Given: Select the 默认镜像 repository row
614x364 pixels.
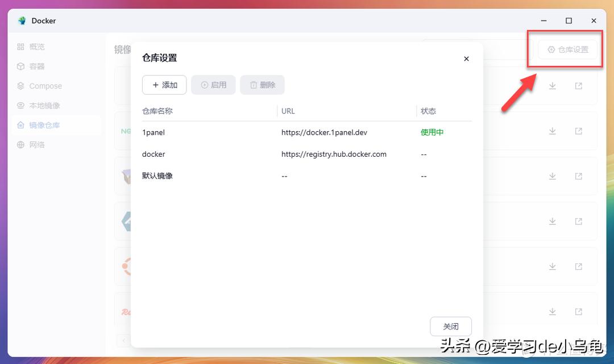Looking at the screenshot, I should [x=306, y=176].
